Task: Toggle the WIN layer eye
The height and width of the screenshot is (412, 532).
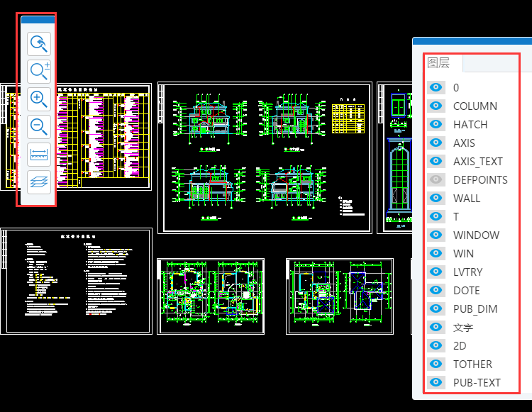Action: (436, 253)
